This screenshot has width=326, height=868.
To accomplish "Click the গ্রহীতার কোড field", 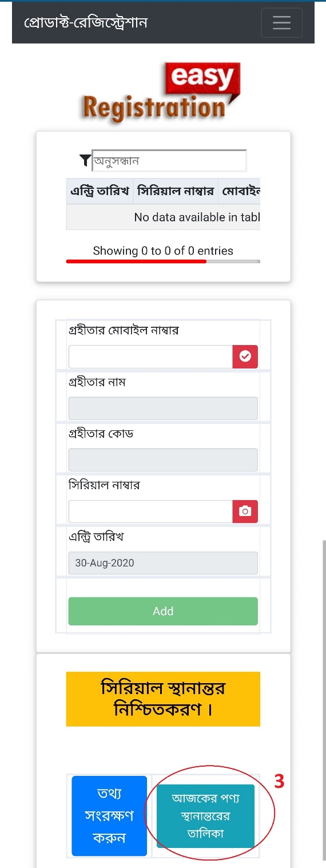I will pos(163,460).
